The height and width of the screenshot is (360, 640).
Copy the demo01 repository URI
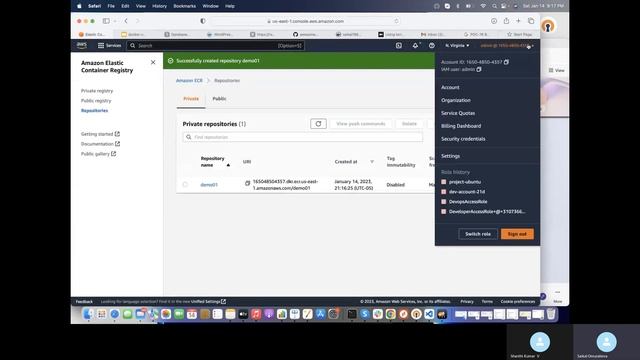[247, 183]
